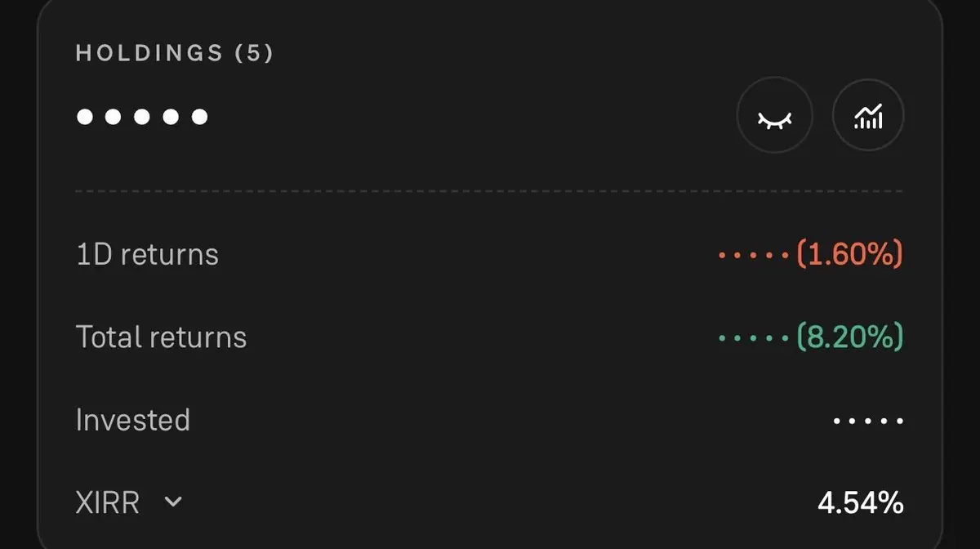Reveal hidden amounts using the closed-eye icon
This screenshot has height=549, width=980.
pyautogui.click(x=774, y=117)
